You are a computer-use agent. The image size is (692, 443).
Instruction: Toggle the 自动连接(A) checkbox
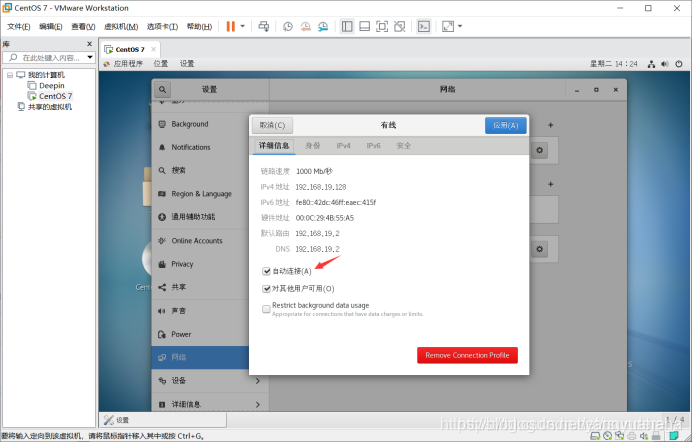point(266,271)
